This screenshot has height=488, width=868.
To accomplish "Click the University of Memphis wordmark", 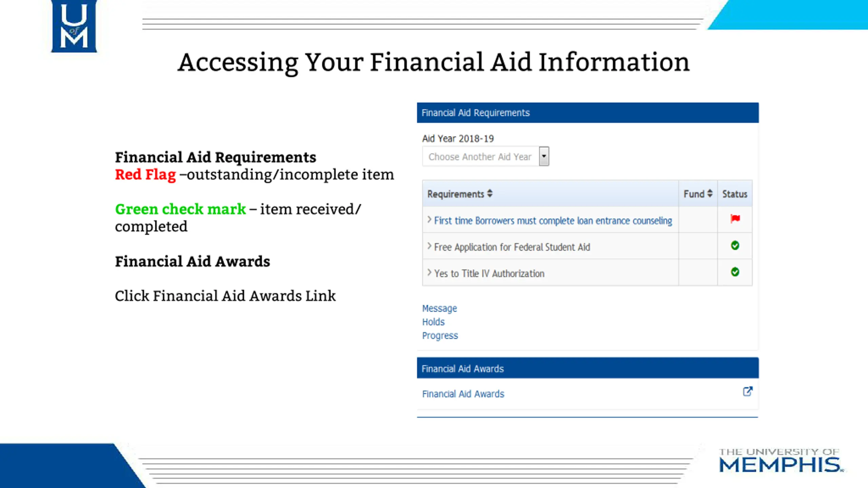I will pyautogui.click(x=781, y=461).
